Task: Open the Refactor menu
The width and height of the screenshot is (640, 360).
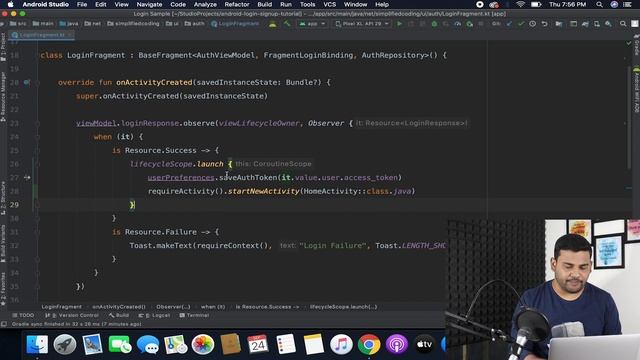Action: click(237, 4)
